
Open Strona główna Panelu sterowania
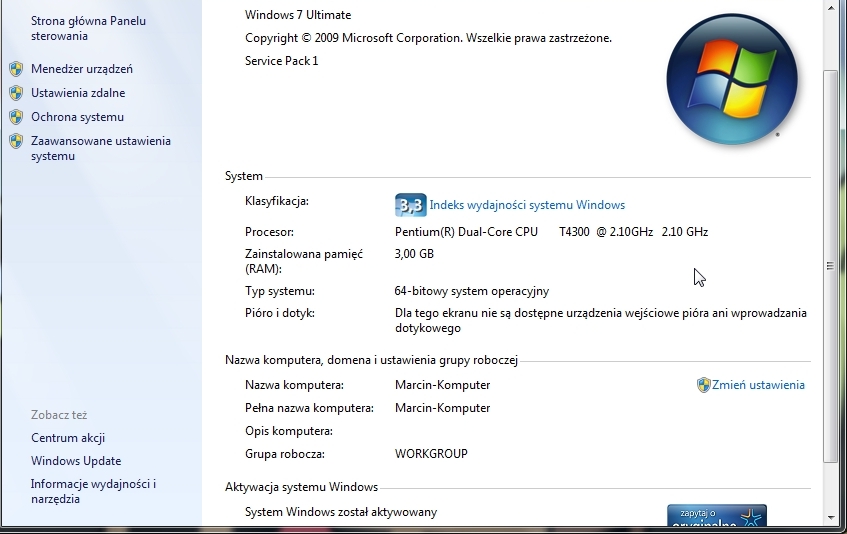(88, 29)
